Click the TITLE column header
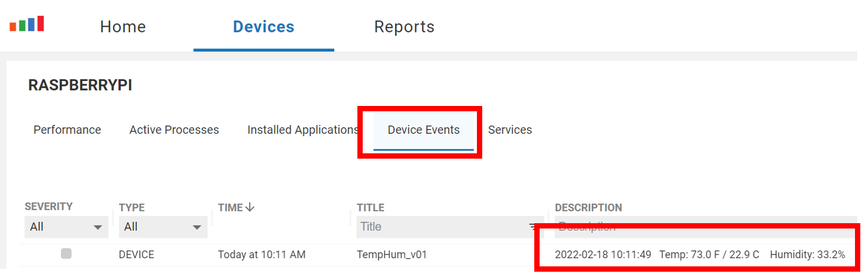 [x=370, y=208]
